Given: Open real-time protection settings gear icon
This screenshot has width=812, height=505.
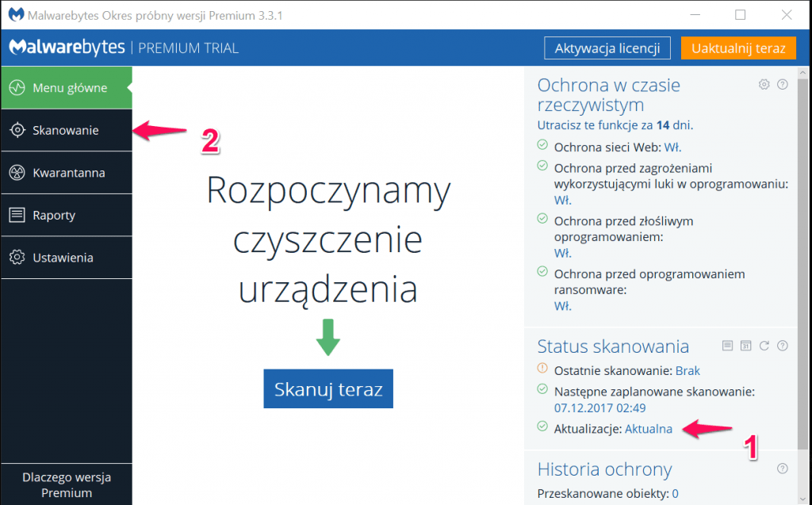Looking at the screenshot, I should click(764, 84).
